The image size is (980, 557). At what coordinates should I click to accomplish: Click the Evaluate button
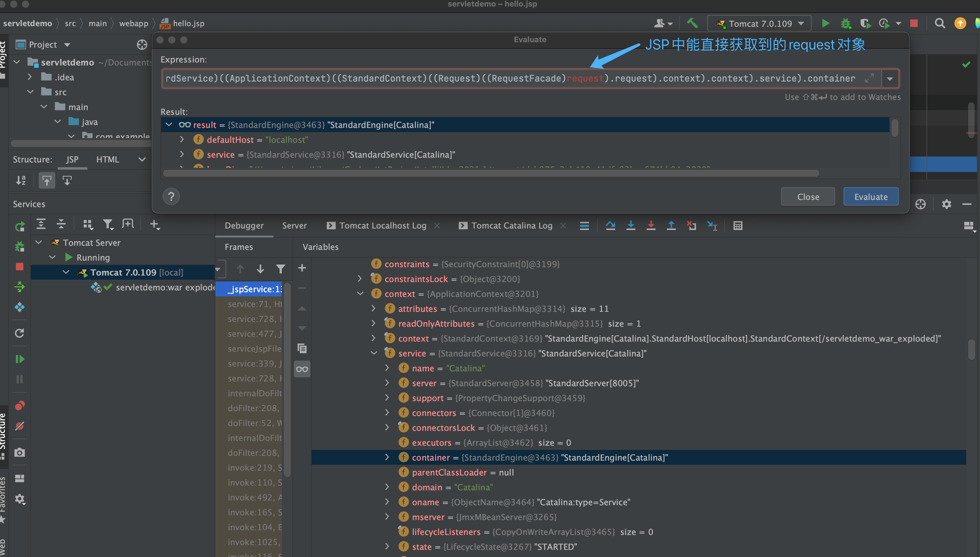(x=871, y=197)
